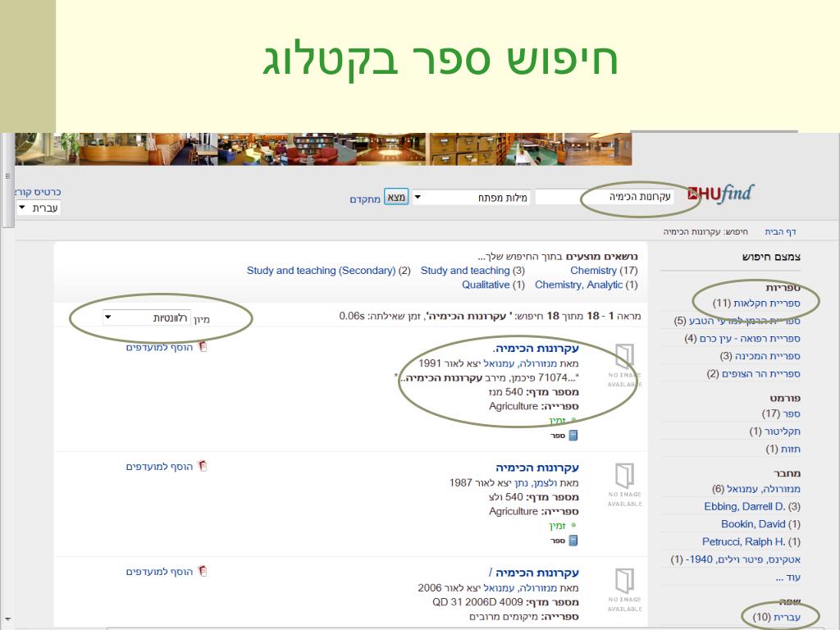Click favorites icon of the 1991 result
Screen dimensions: 840x630
203,347
